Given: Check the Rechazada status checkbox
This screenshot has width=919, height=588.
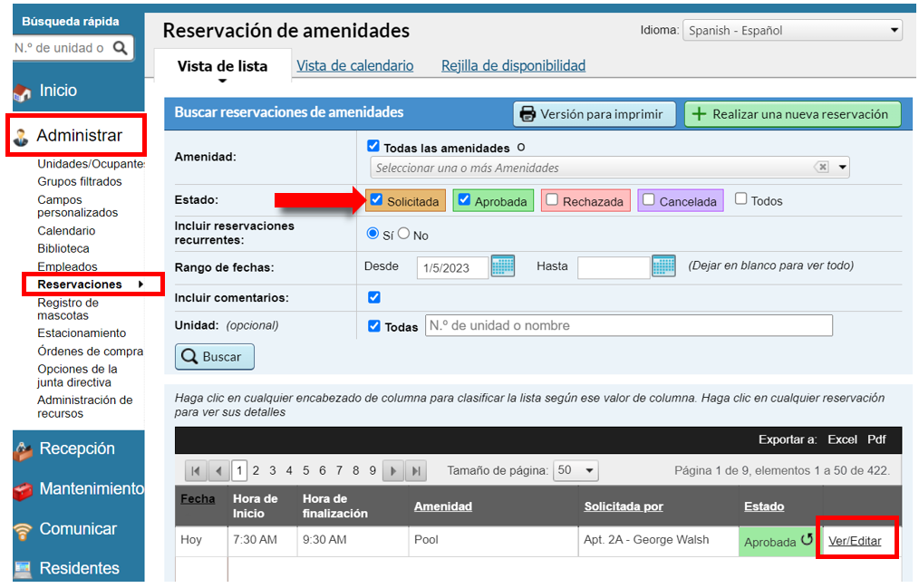Looking at the screenshot, I should [552, 199].
